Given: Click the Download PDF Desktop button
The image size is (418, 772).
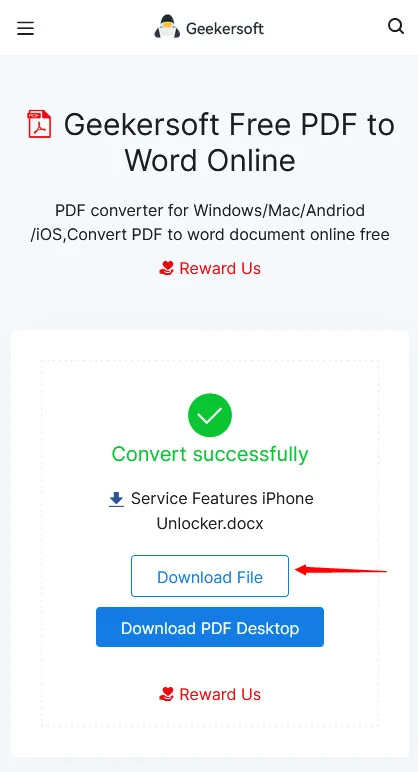Looking at the screenshot, I should coord(210,627).
